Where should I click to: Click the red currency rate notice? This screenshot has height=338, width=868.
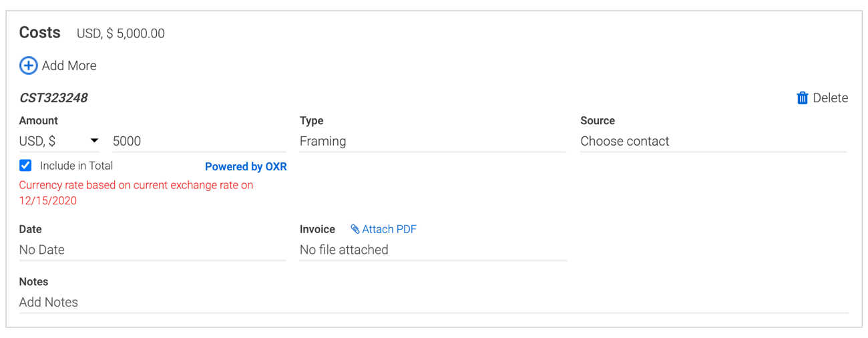click(x=136, y=192)
